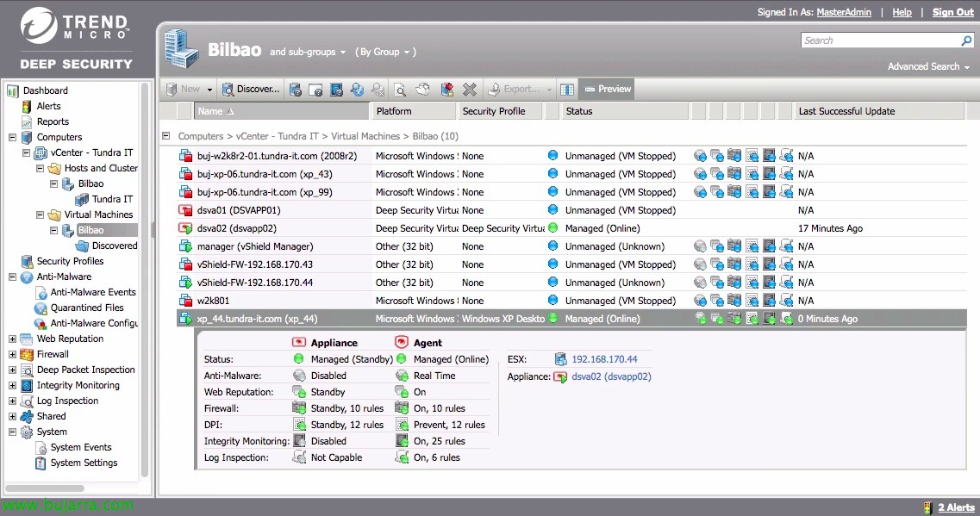This screenshot has height=516, width=980.
Task: Select vCenter - Tundra IT tree item
Action: [92, 153]
